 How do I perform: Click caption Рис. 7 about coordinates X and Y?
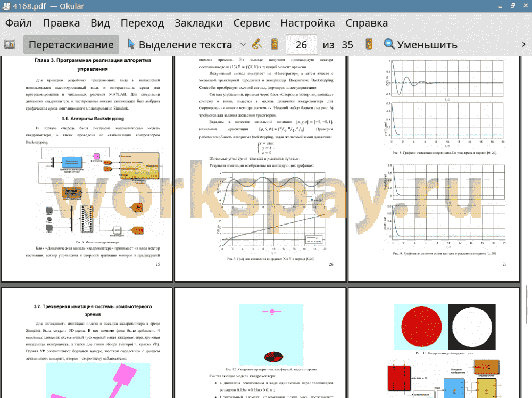pyautogui.click(x=271, y=259)
